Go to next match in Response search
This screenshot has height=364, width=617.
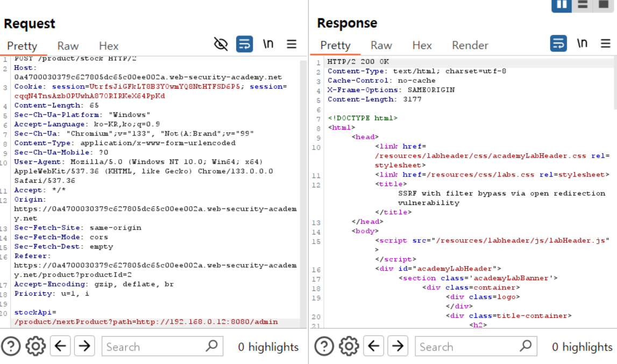coord(398,346)
